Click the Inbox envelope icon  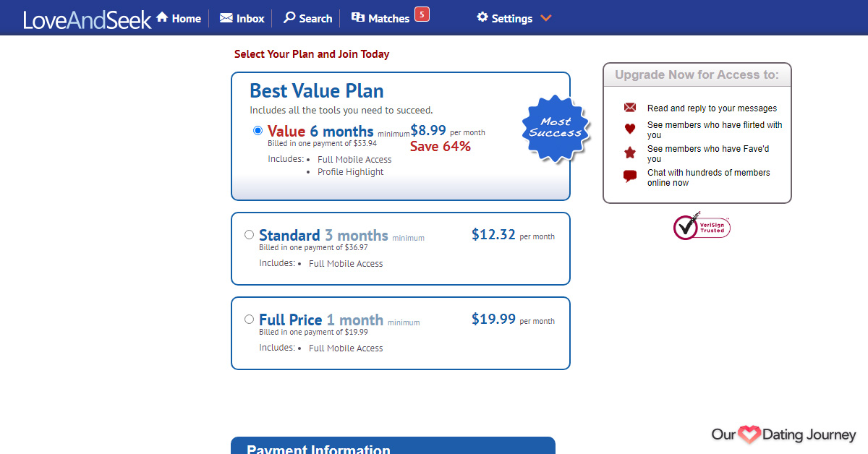point(226,18)
